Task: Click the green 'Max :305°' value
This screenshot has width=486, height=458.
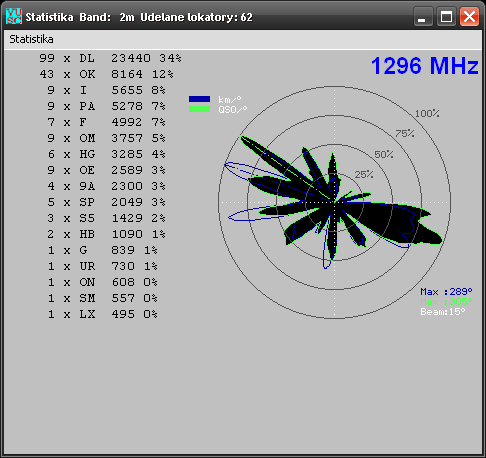Action: (446, 302)
